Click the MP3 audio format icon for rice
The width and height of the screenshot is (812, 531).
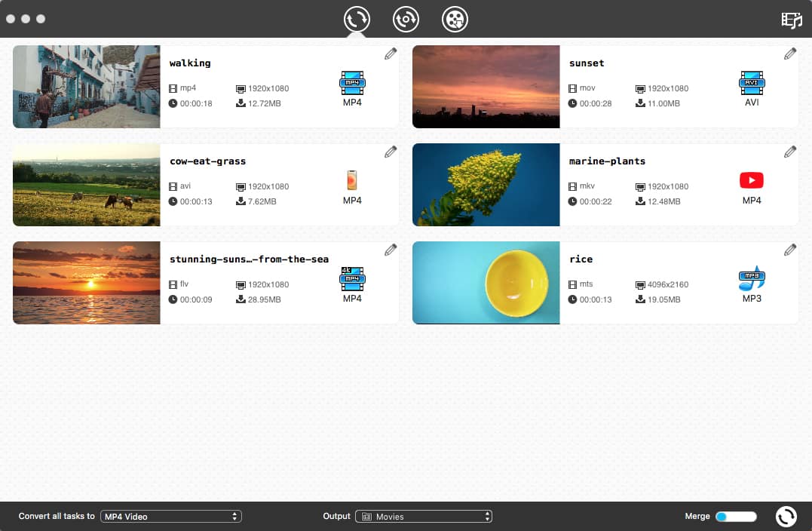pos(752,279)
